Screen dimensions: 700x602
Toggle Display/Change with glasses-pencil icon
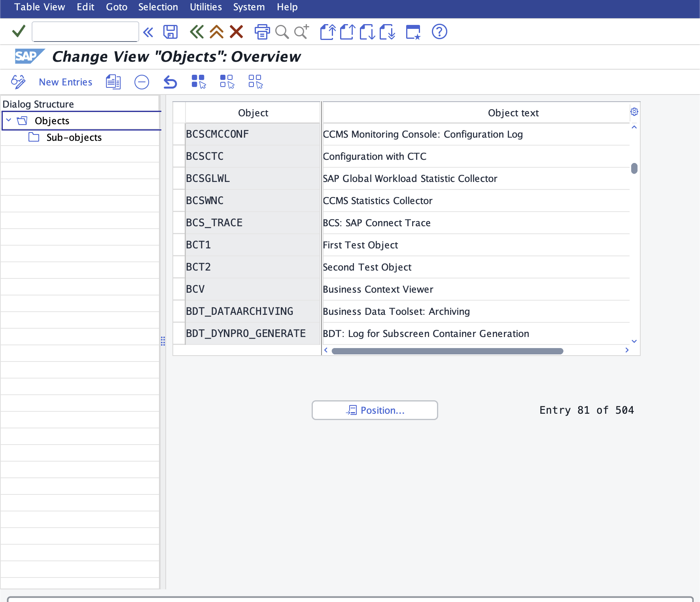point(18,82)
